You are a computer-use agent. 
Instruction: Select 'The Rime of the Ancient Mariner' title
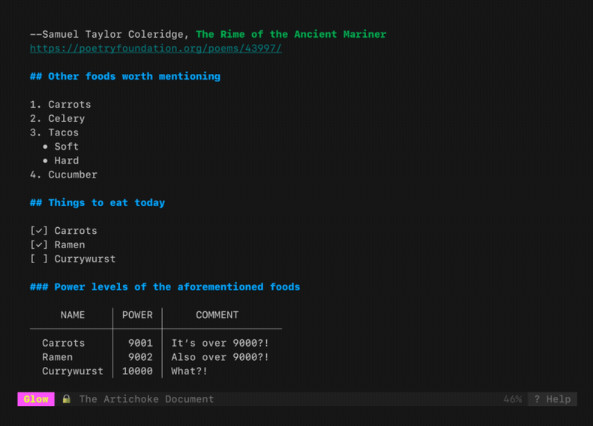pos(291,34)
